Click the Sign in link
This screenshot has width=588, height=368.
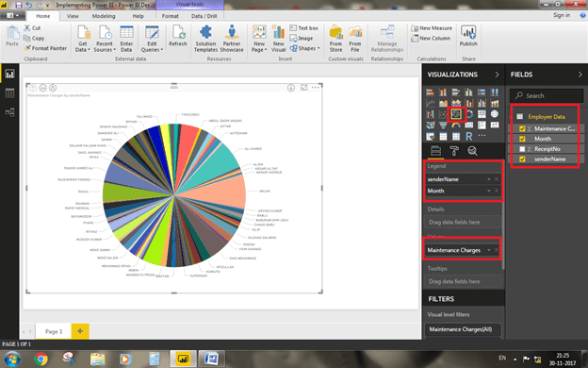[x=562, y=15]
